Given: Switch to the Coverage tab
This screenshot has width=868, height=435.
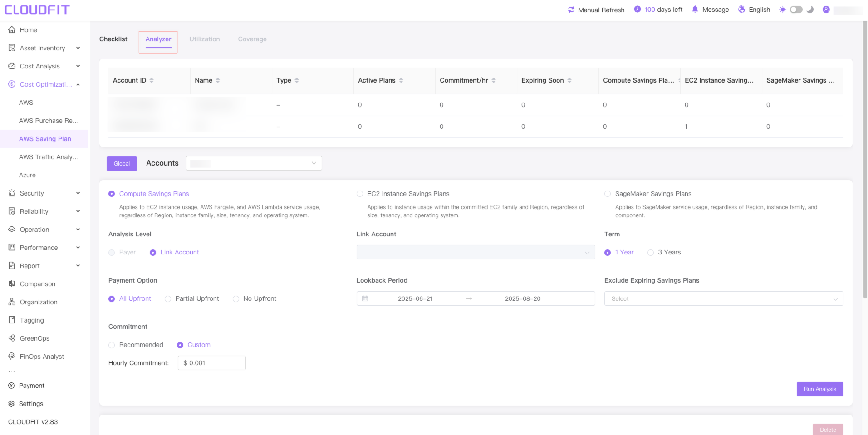Looking at the screenshot, I should (x=252, y=39).
